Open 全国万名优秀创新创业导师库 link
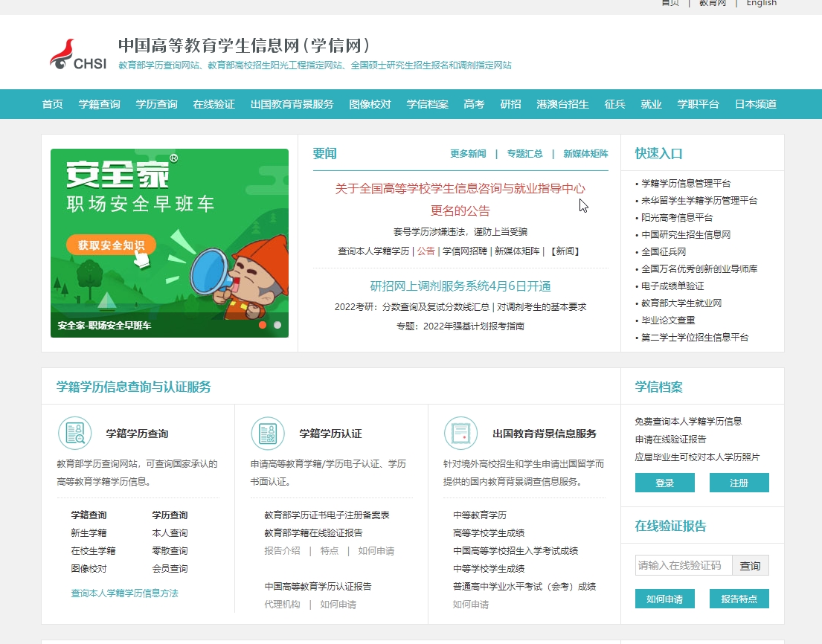 pos(699,268)
